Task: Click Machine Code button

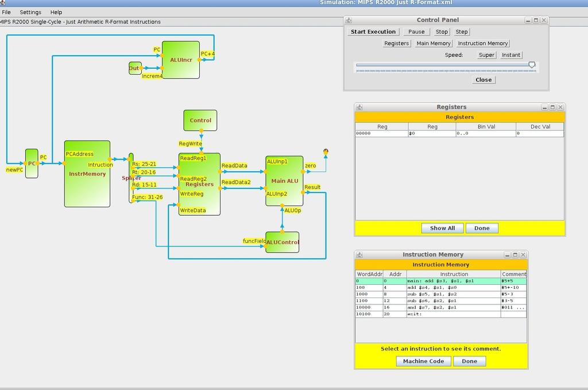Action: 424,361
